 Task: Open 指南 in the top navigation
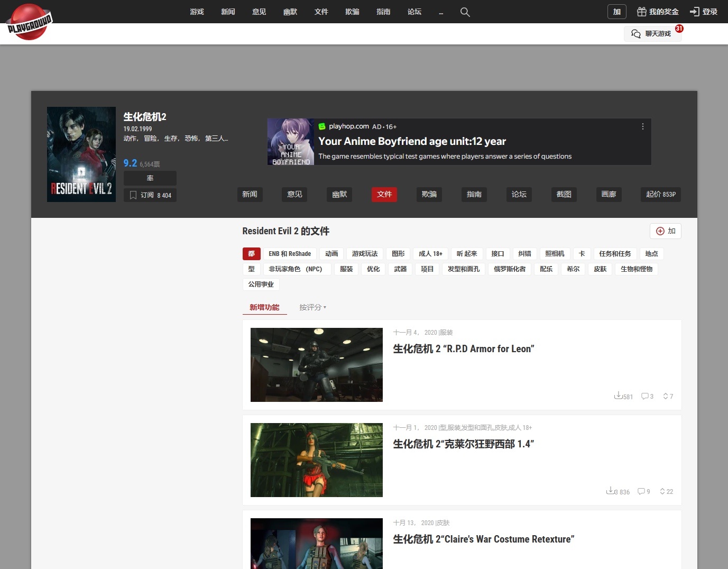384,12
